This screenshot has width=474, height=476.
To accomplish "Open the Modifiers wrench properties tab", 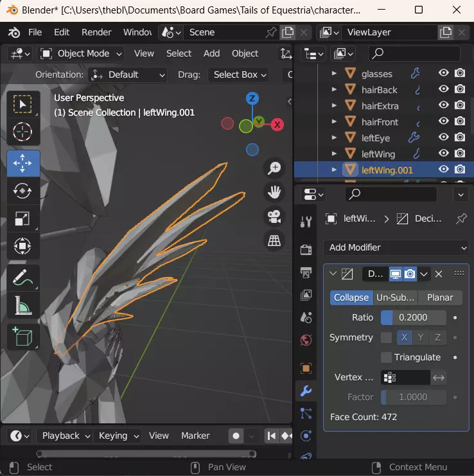I will (x=306, y=391).
